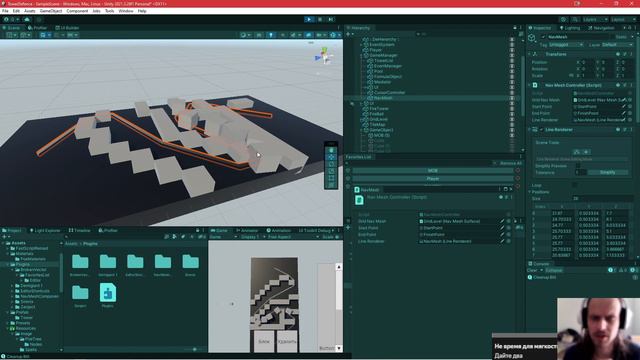This screenshot has width=640, height=360.
Task: Open the GameObject menu
Action: click(x=51, y=11)
